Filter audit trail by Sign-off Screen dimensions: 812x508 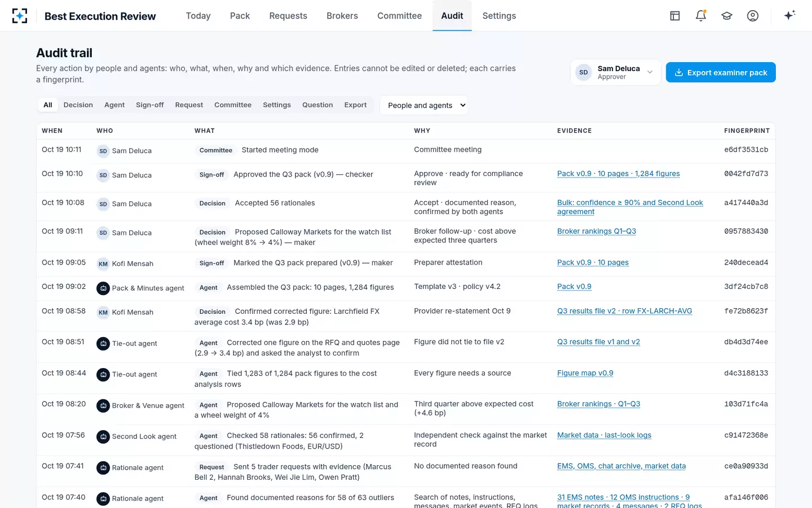[x=150, y=105]
